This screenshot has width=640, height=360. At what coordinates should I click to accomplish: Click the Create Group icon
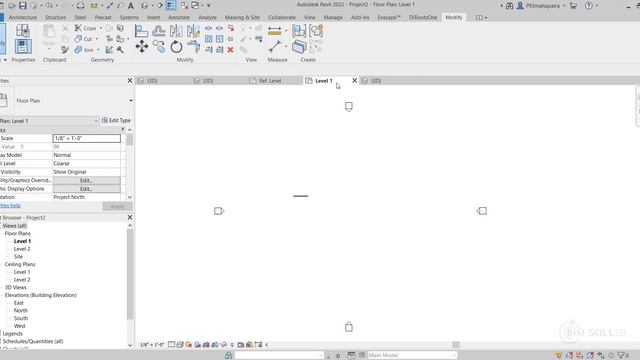[316, 31]
